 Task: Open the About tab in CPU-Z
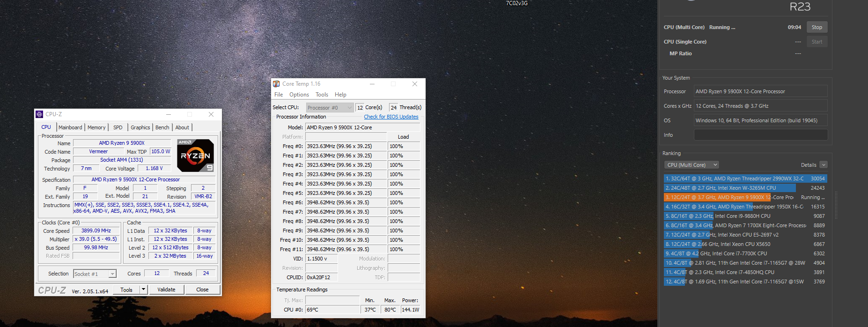(182, 127)
